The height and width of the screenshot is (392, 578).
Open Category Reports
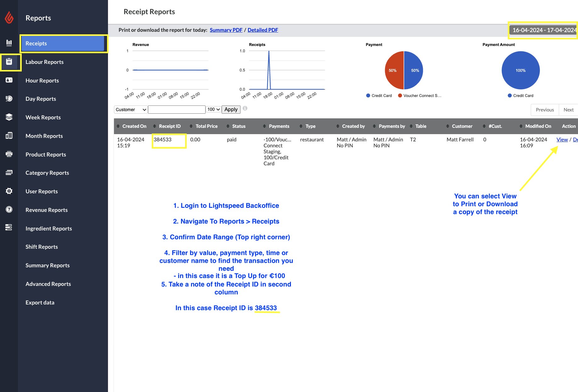[x=47, y=173]
